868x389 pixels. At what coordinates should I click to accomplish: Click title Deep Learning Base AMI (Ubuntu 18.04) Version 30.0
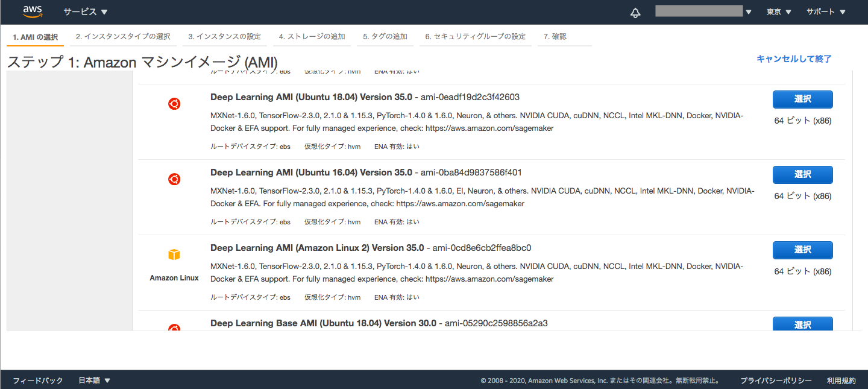[x=323, y=323]
